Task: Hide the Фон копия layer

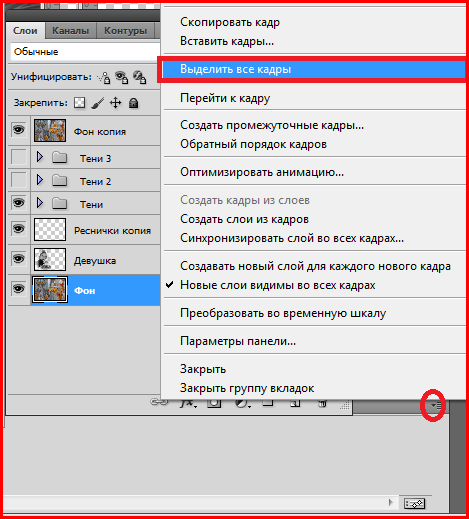Action: click(x=19, y=130)
